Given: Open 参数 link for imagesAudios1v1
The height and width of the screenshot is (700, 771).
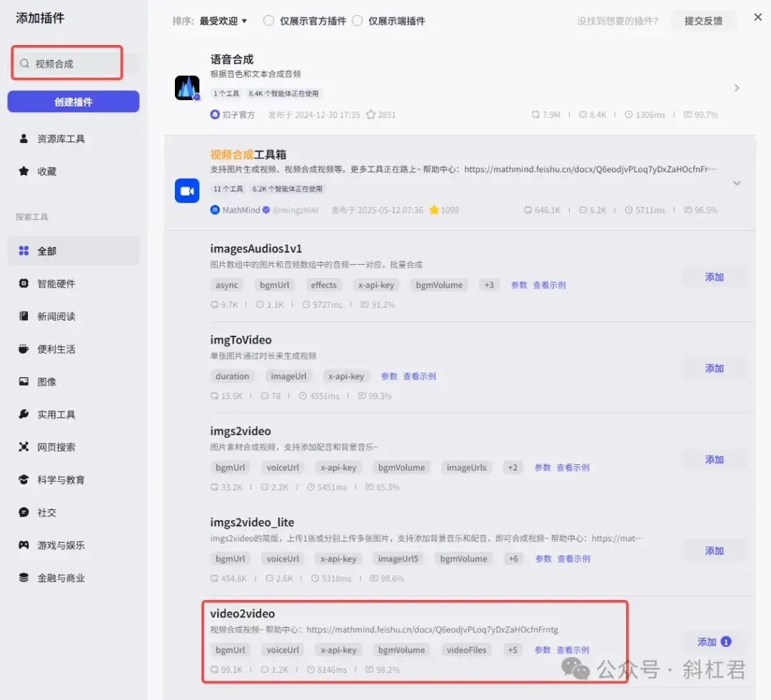Looking at the screenshot, I should 519,285.
